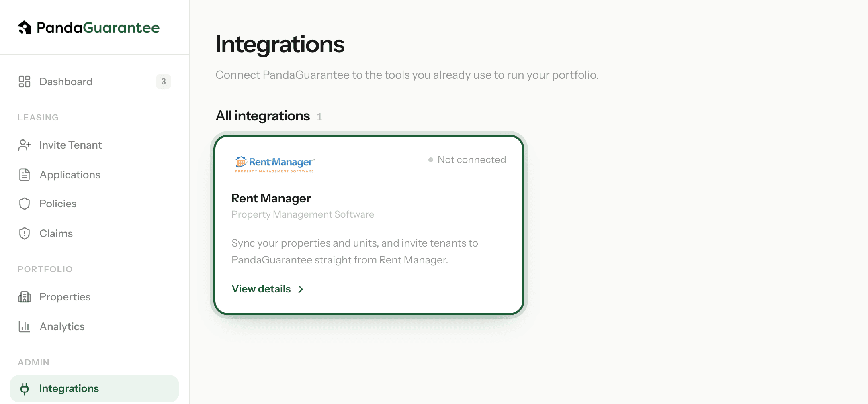Screen dimensions: 868x404
Task: Open the Dashboard menu item
Action: coord(94,82)
